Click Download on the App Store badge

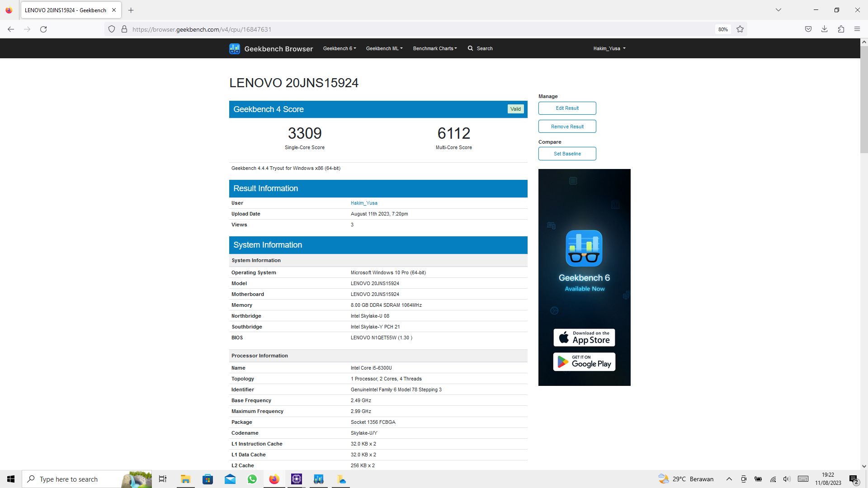pyautogui.click(x=584, y=338)
